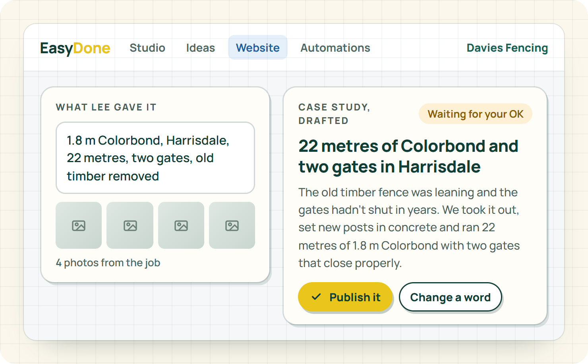The height and width of the screenshot is (364, 588).
Task: Click the job notes text field
Action: 155,158
